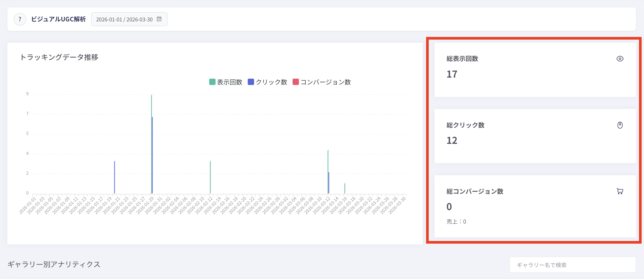Click the blue クリック数 legend swatch

251,82
